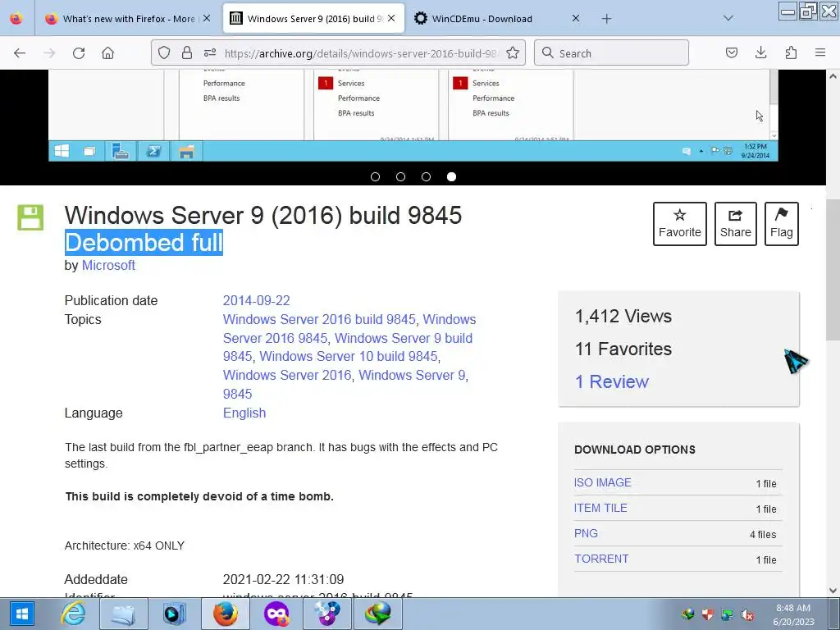Open Windows Server 2016 build 9845 topic link
Image resolution: width=840 pixels, height=630 pixels.
319,319
